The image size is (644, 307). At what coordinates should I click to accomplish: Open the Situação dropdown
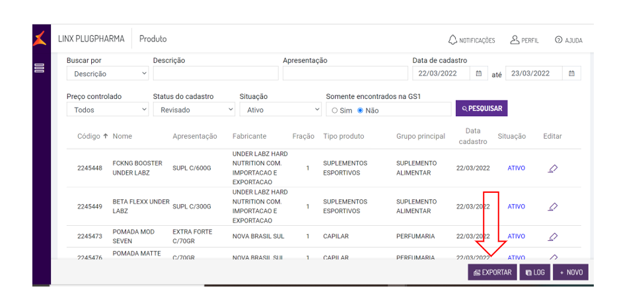pos(280,110)
